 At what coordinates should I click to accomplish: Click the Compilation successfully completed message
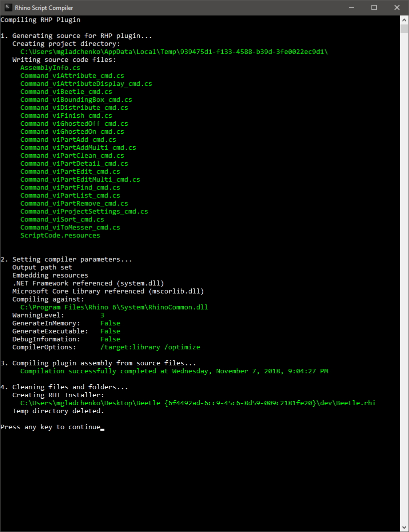(x=174, y=371)
